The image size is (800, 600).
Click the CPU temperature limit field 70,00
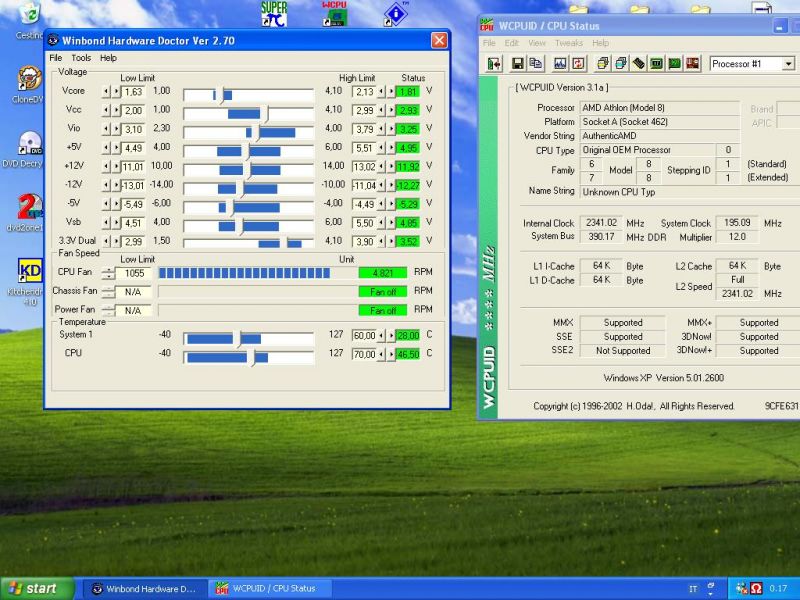click(364, 355)
